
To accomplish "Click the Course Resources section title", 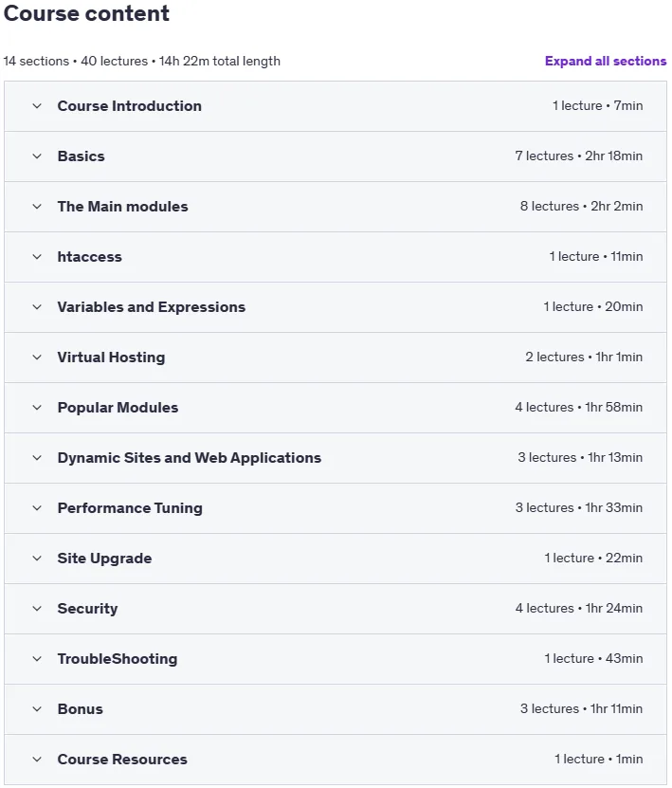I will 122,760.
